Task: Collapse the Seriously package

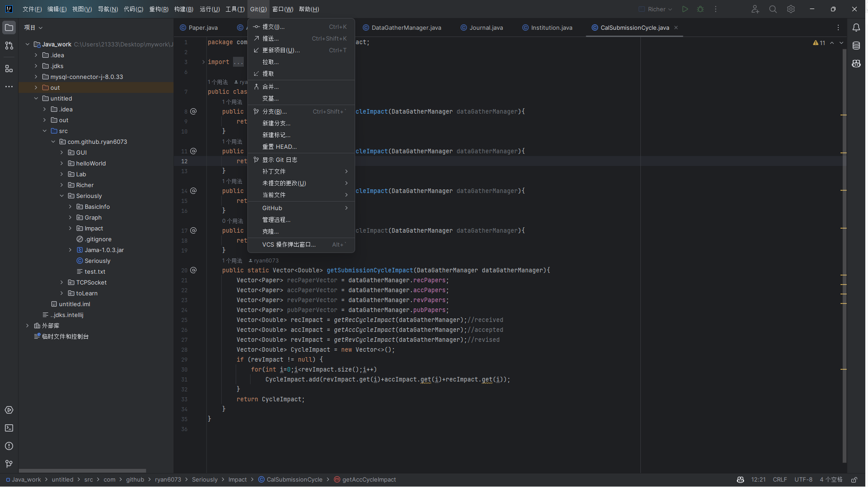Action: (x=62, y=196)
